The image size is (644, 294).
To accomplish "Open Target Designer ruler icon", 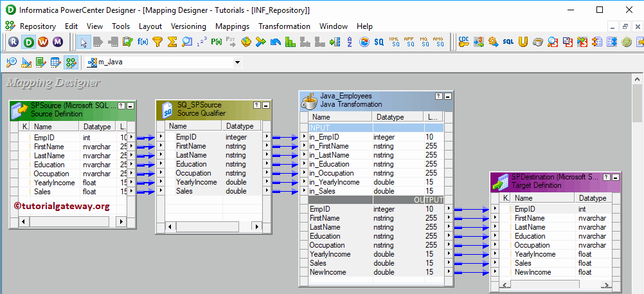I will coord(26,62).
